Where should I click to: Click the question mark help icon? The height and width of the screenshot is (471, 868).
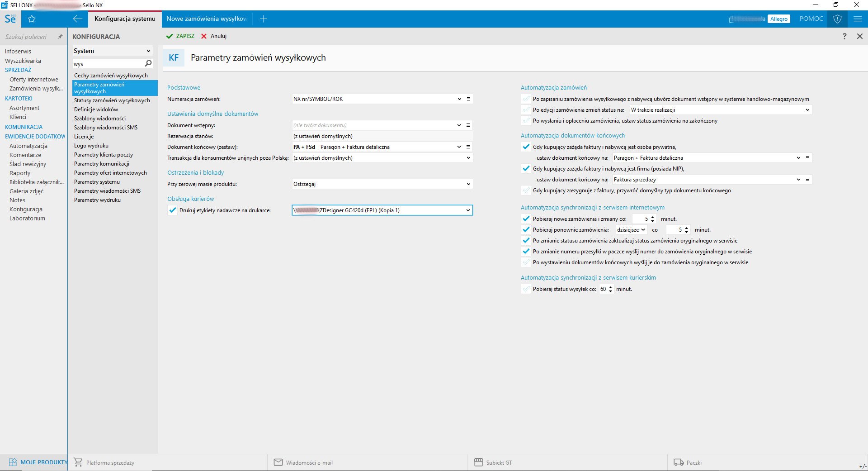844,36
